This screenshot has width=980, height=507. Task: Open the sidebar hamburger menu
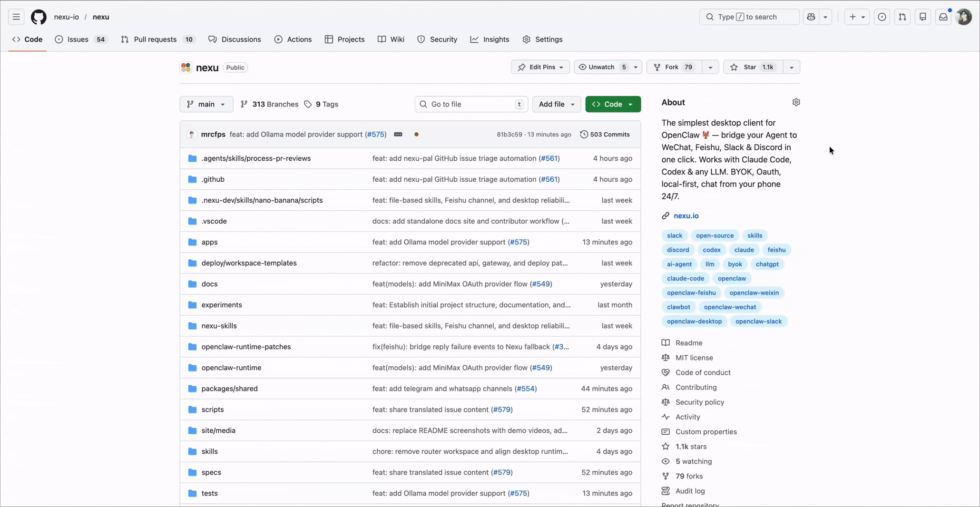(16, 17)
